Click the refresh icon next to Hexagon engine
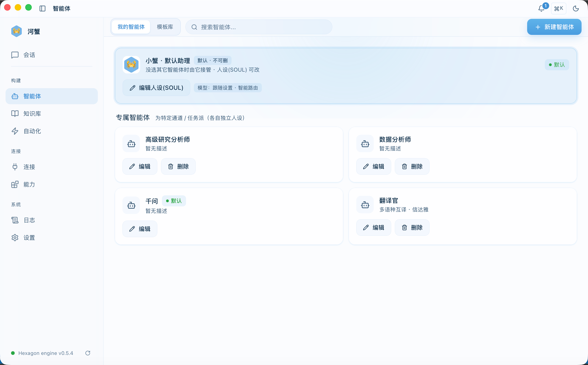Image resolution: width=588 pixels, height=365 pixels. 88,353
